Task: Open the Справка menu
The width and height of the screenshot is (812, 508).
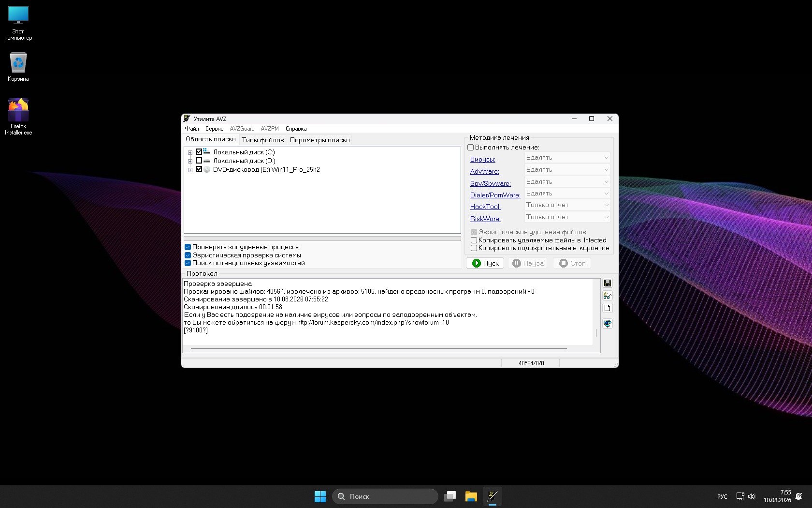Action: point(296,129)
